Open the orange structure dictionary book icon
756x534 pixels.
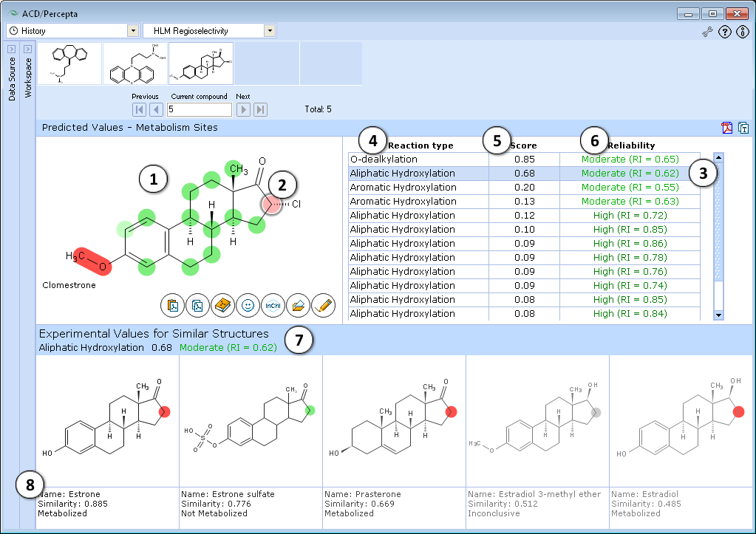pyautogui.click(x=222, y=306)
